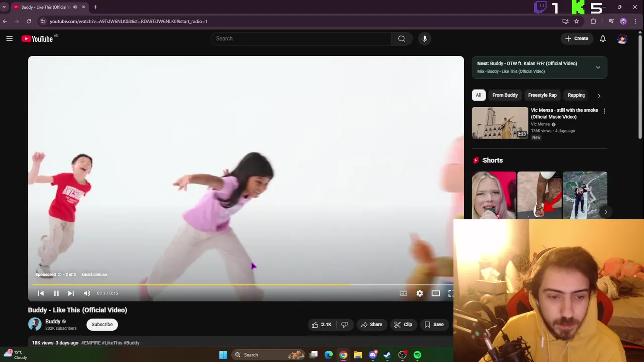
Task: Dislike this video
Action: coord(344,325)
